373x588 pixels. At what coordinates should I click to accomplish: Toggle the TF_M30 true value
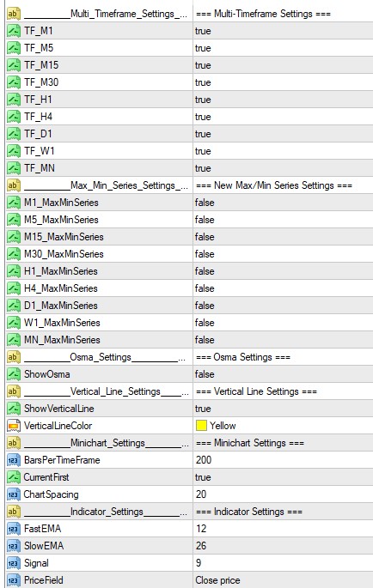[203, 82]
